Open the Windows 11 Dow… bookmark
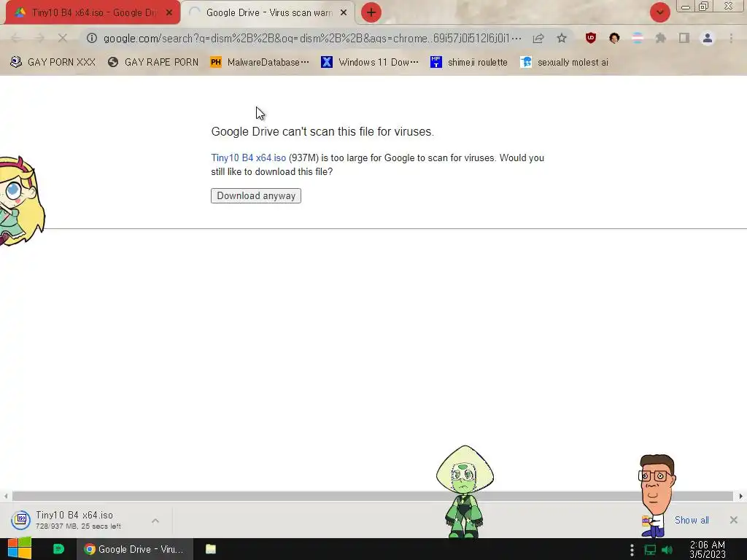Screen dimensions: 747x560 pos(370,63)
